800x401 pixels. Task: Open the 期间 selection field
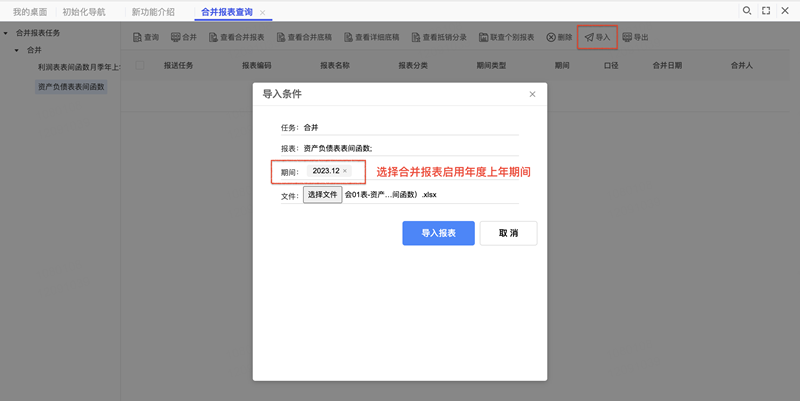411,171
